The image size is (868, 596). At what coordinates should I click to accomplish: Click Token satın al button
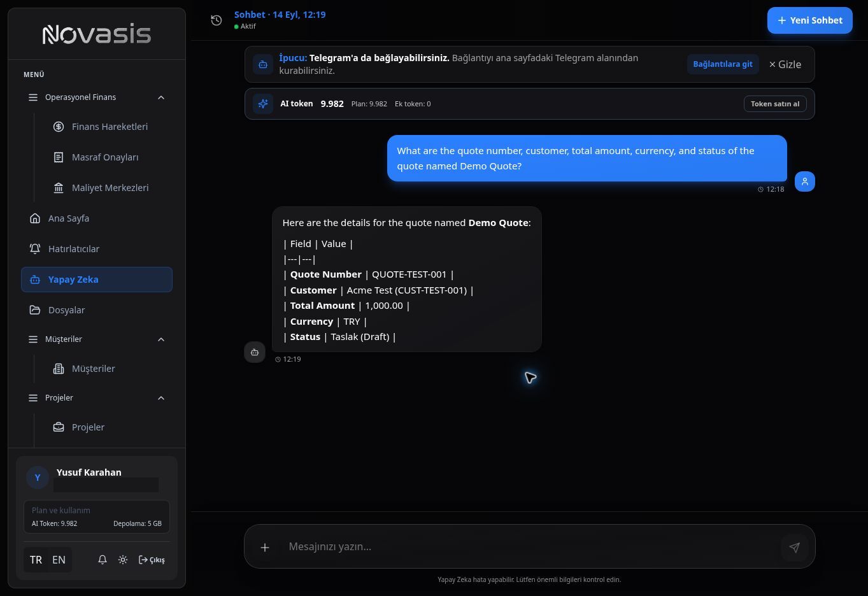775,104
